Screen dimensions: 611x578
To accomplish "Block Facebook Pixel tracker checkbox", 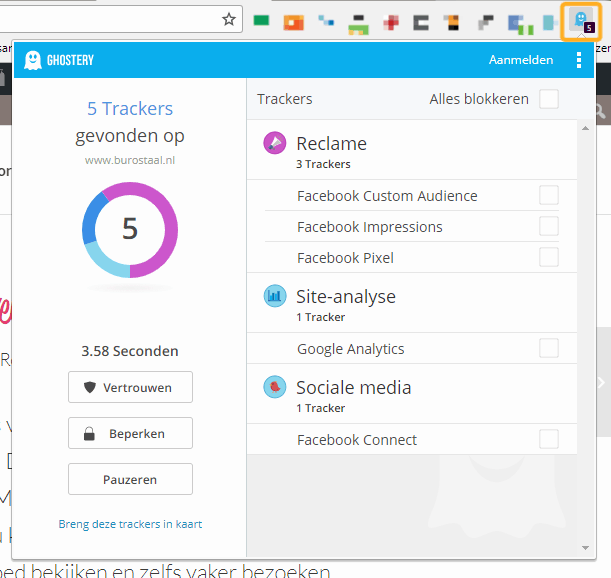I will click(x=549, y=257).
